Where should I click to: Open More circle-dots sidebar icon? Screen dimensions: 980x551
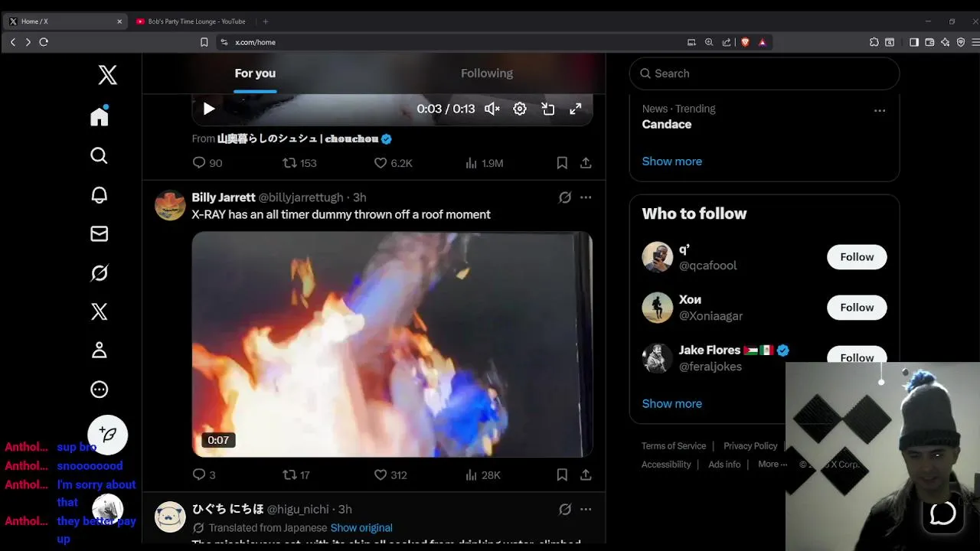point(100,390)
